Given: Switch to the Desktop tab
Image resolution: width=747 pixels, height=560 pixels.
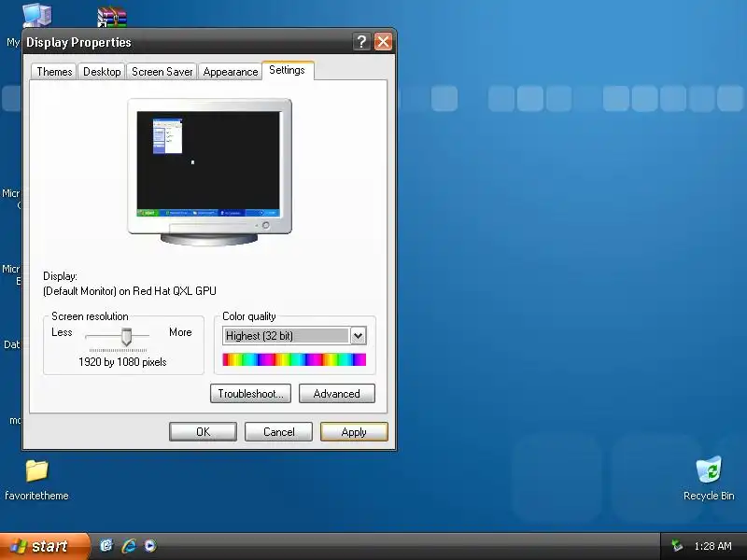Looking at the screenshot, I should point(102,72).
